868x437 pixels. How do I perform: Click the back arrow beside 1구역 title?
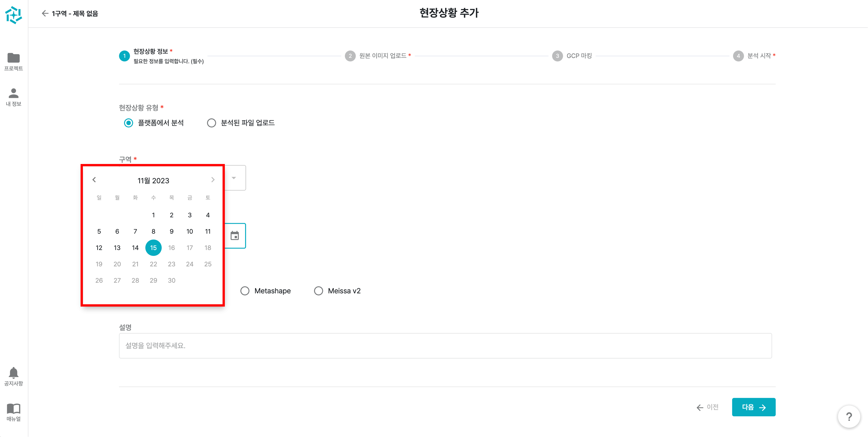tap(45, 13)
